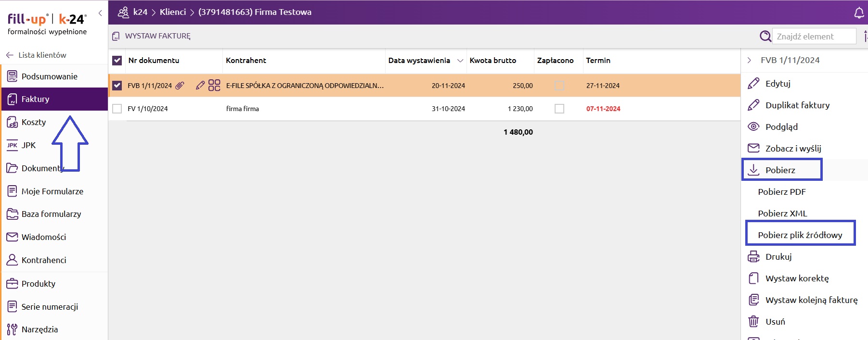Collapse the FVB 1/11/2024 details panel chevron
Screen dimensions: 868x340
pyautogui.click(x=749, y=60)
